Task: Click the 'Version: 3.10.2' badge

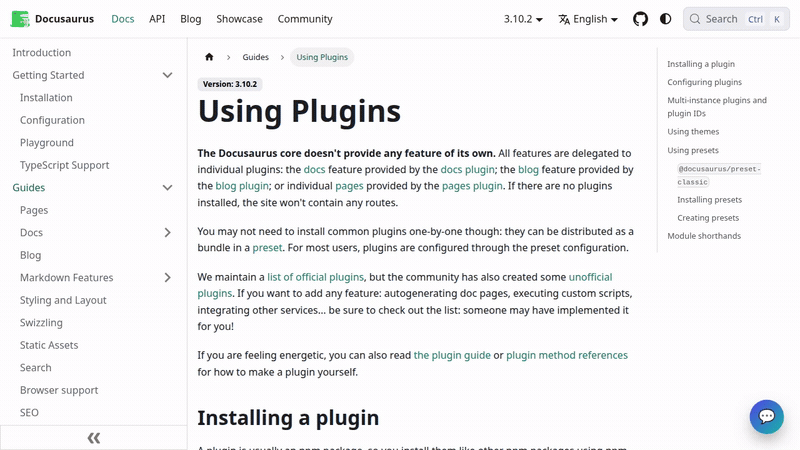Action: 230,84
